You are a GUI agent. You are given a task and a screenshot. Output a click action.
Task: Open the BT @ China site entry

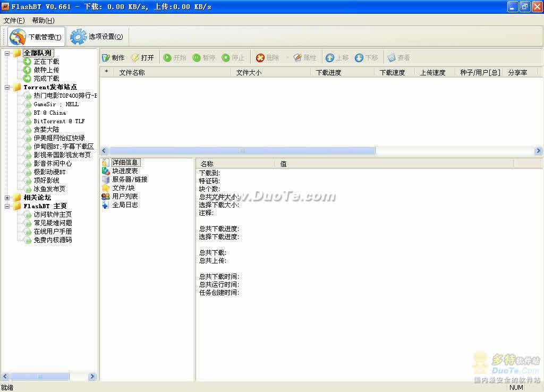coord(49,113)
